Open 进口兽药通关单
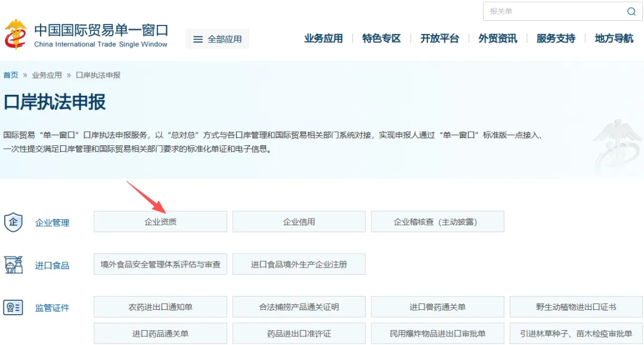The height and width of the screenshot is (345, 644). pos(438,307)
